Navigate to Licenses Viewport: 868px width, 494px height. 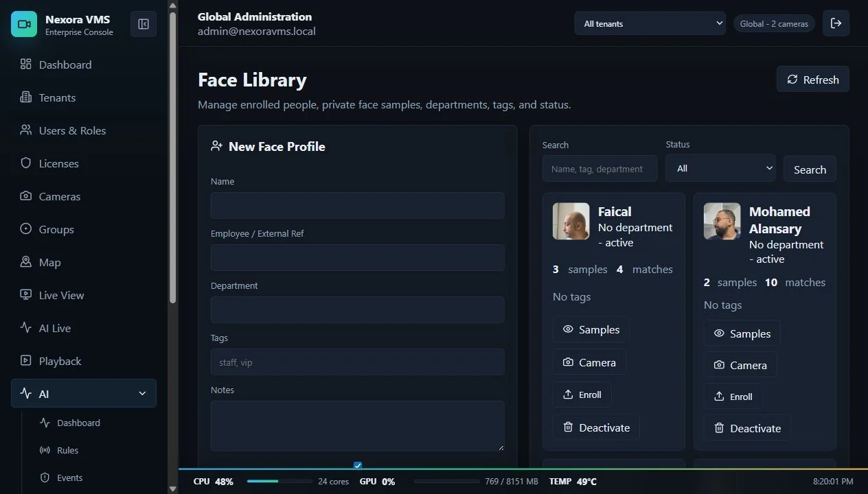84,163
